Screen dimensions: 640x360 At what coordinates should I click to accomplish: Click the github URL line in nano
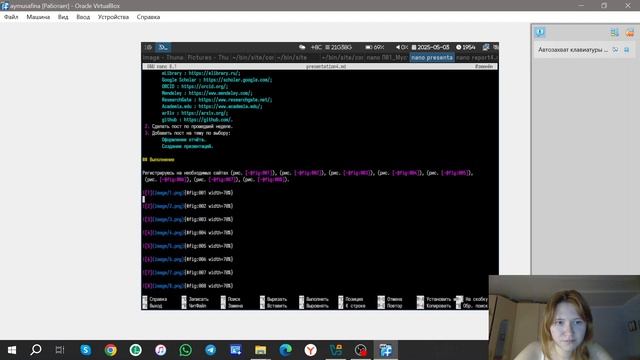coord(197,120)
